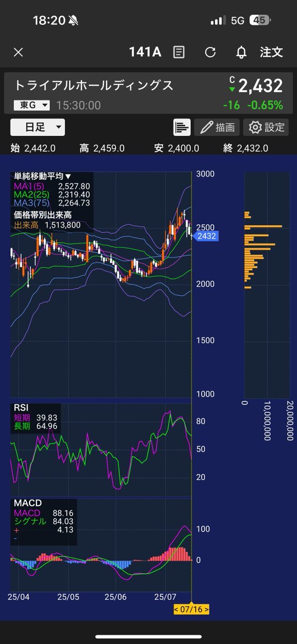Open the 日足 timeframe dropdown

[38, 127]
